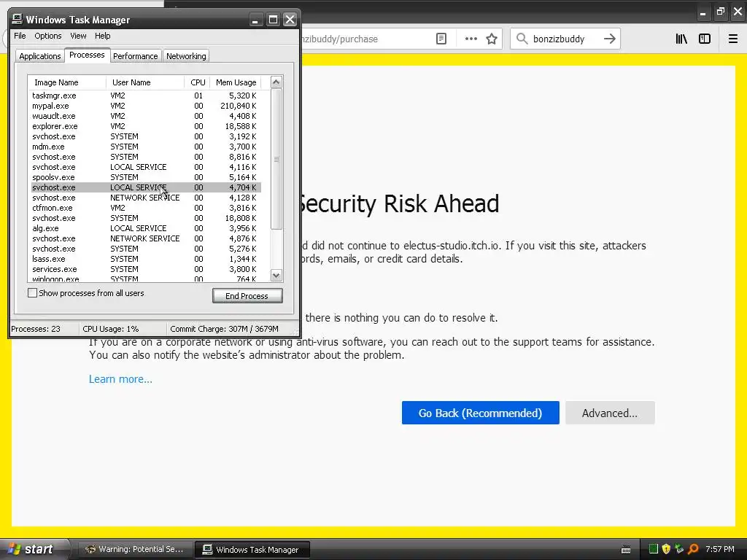Switch to the Applications tab
The height and width of the screenshot is (560, 747).
point(40,56)
